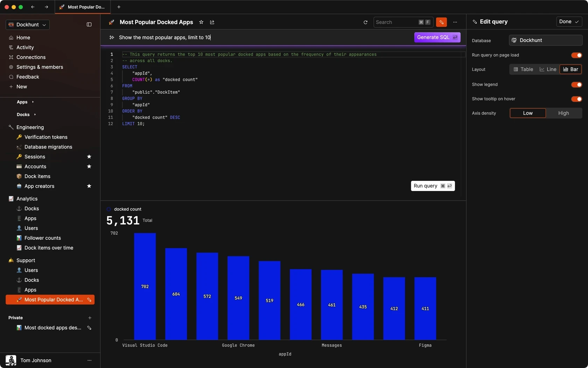Star the Most Popular Docked Apps page
The height and width of the screenshot is (368, 588).
tap(201, 22)
